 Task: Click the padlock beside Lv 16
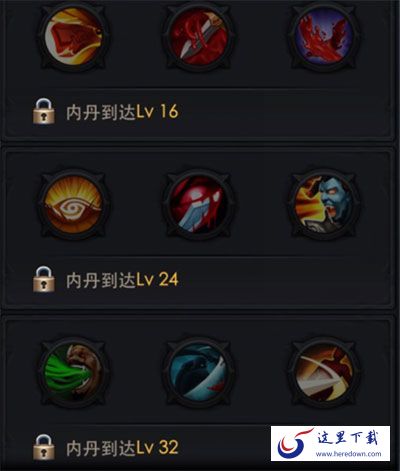44,111
